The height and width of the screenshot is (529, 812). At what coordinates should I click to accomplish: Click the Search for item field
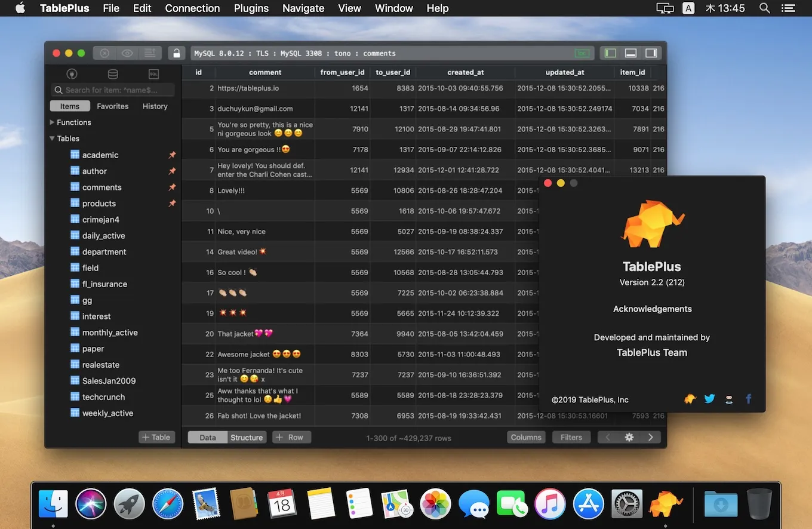coord(113,90)
